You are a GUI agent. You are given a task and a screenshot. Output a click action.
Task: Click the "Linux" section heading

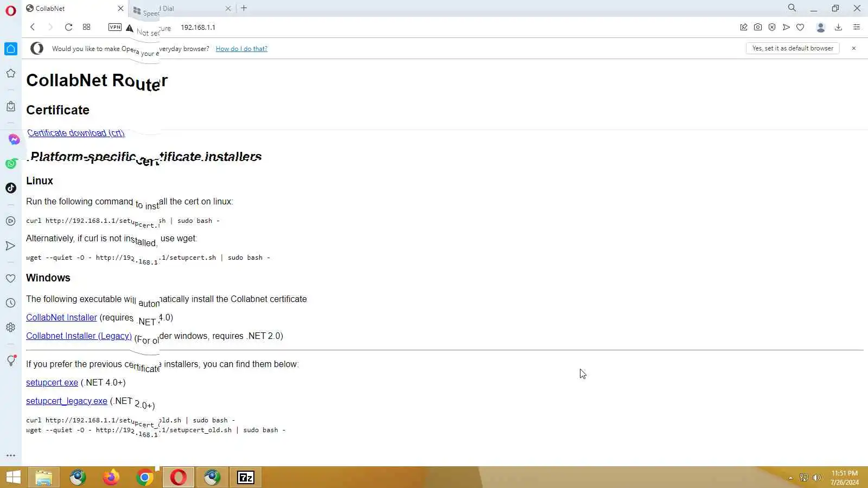(x=40, y=181)
